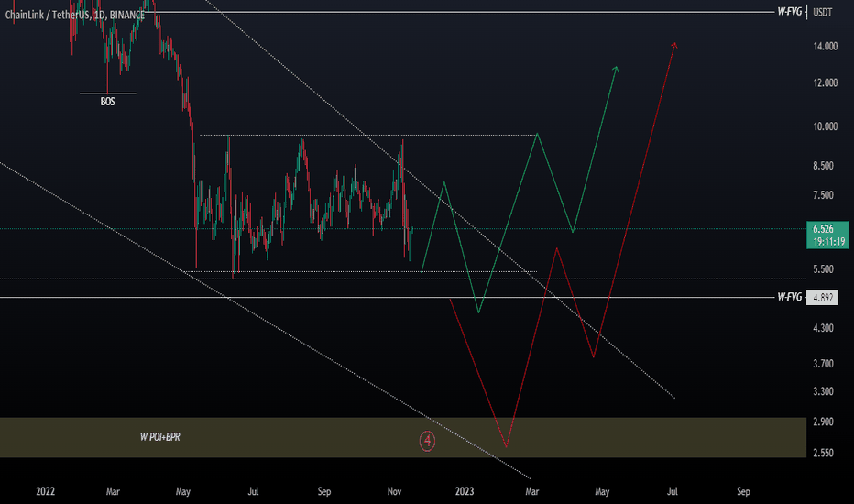This screenshot has width=854, height=504.
Task: Click the 7.500 price axis label
Action: coord(823,195)
